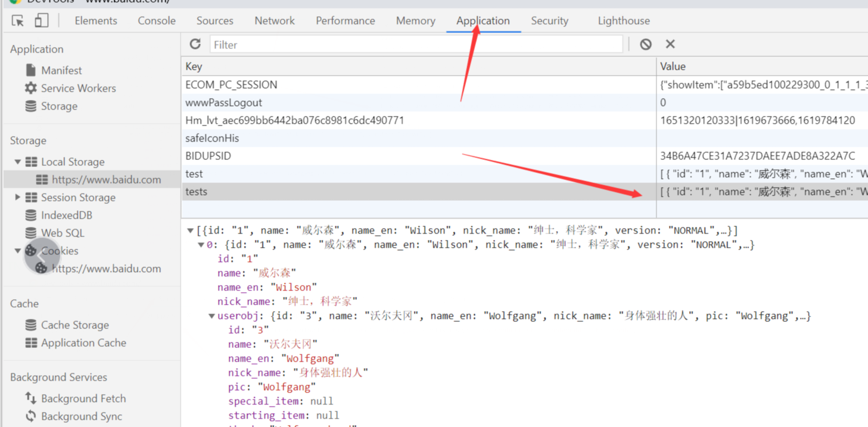Viewport: 868px width, 427px height.
Task: Open Manifest in the sidebar
Action: coord(61,70)
